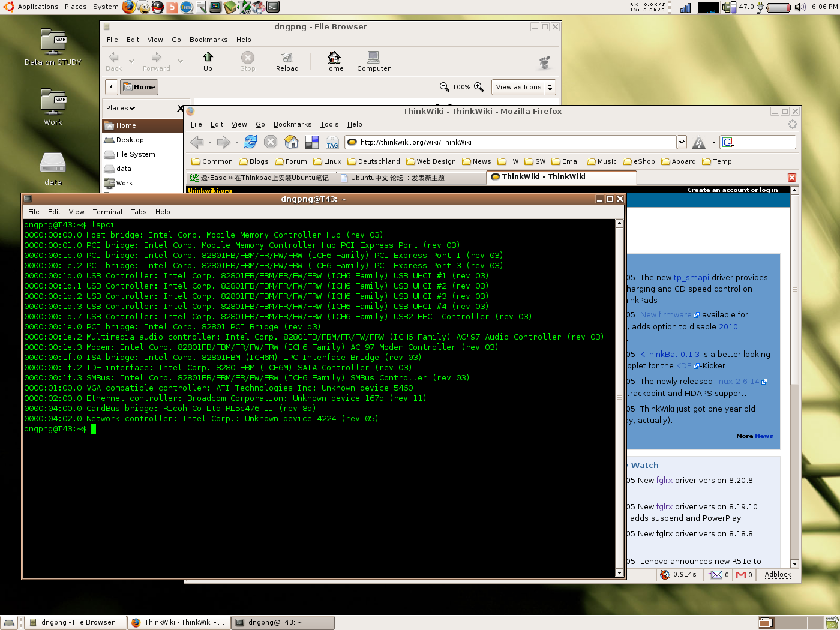Click the Firefox home button
Image resolution: width=840 pixels, height=630 pixels.
292,142
